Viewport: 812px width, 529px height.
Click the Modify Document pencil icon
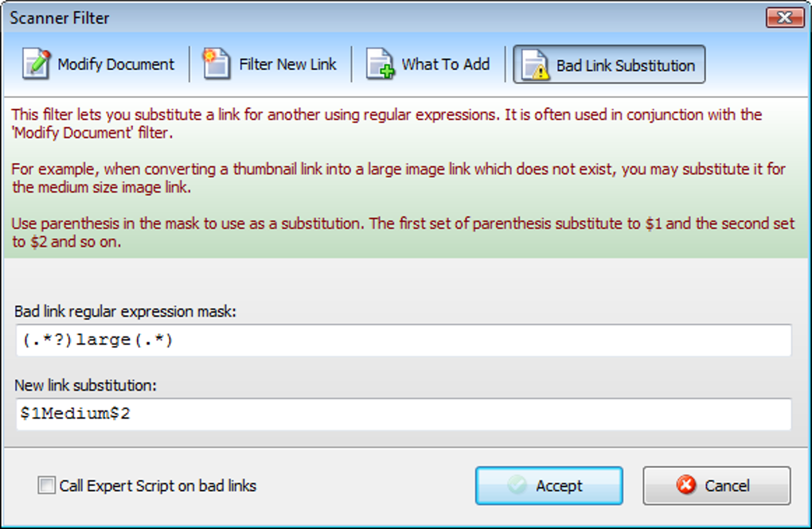point(37,64)
